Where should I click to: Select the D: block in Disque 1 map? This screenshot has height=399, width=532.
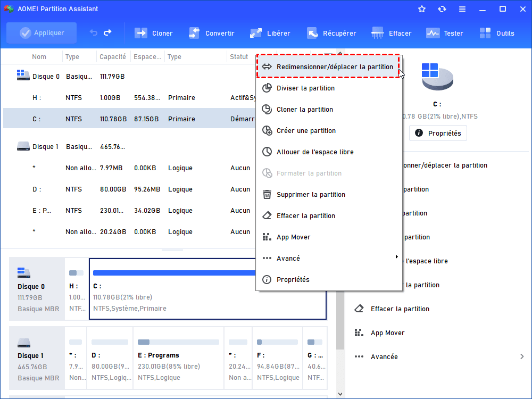(110, 358)
